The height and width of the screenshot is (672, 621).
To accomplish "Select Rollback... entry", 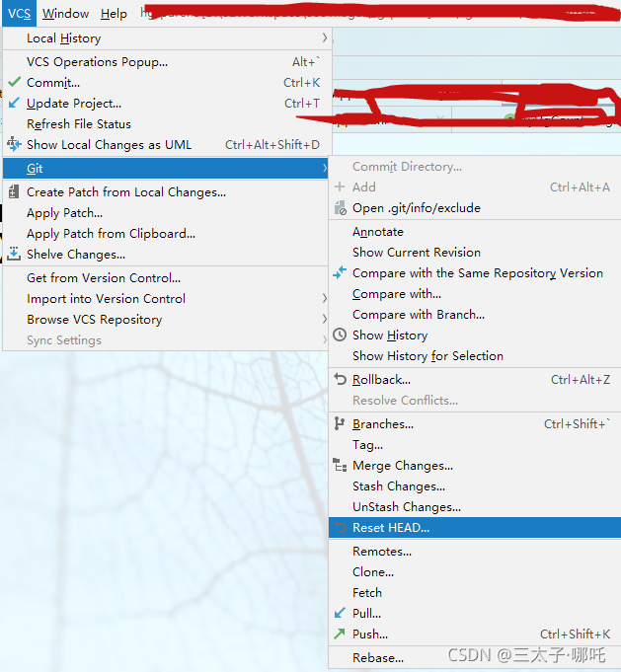I will coord(475,379).
